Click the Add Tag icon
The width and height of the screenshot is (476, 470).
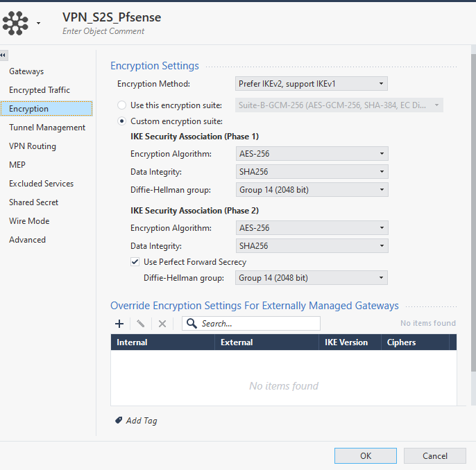tap(119, 420)
